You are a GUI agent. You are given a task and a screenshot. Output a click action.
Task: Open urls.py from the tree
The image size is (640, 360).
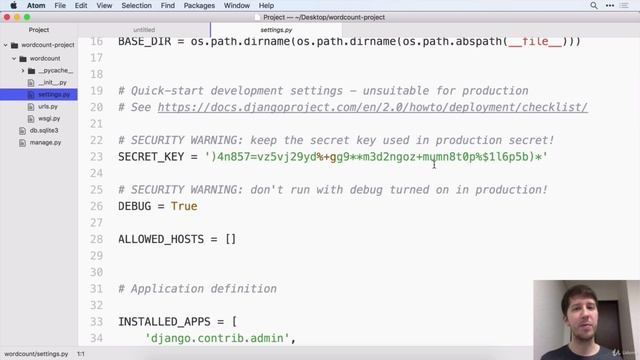pyautogui.click(x=48, y=107)
